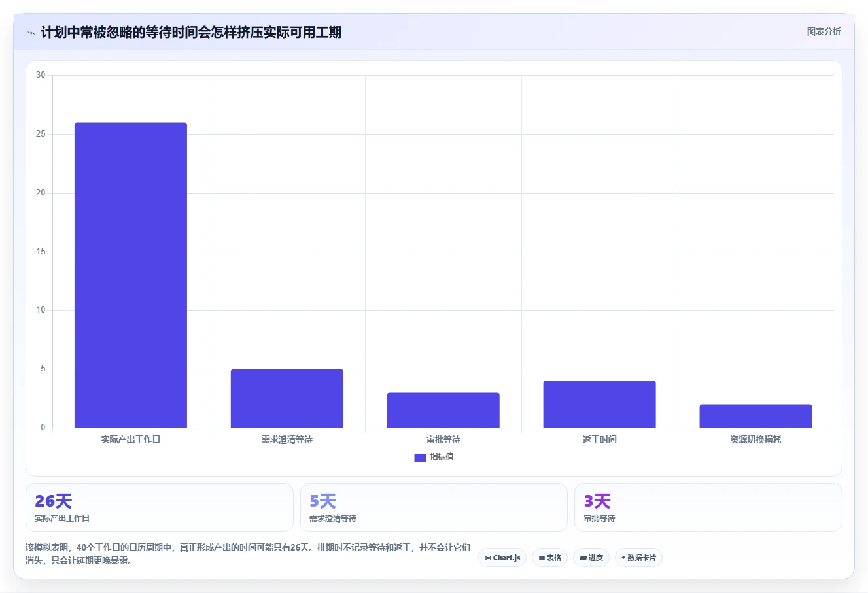Click y-axis tick label 25
The image size is (868, 593).
(41, 134)
